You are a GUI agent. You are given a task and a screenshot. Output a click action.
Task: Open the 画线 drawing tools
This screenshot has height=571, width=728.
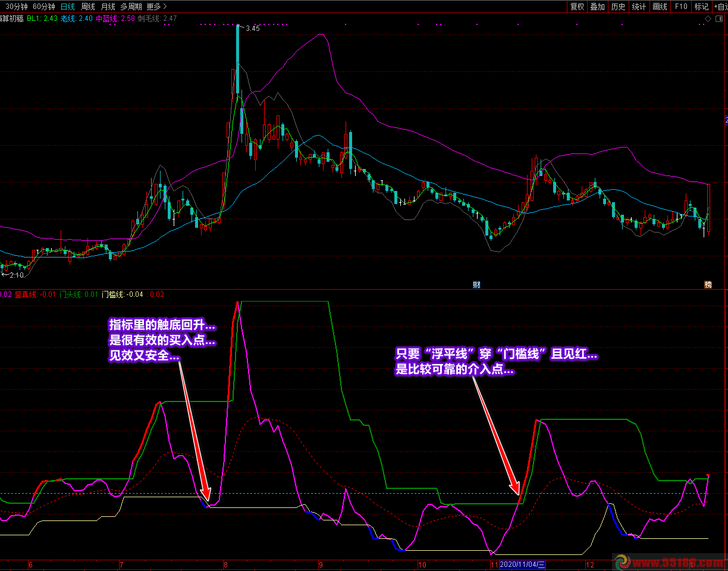click(x=660, y=7)
